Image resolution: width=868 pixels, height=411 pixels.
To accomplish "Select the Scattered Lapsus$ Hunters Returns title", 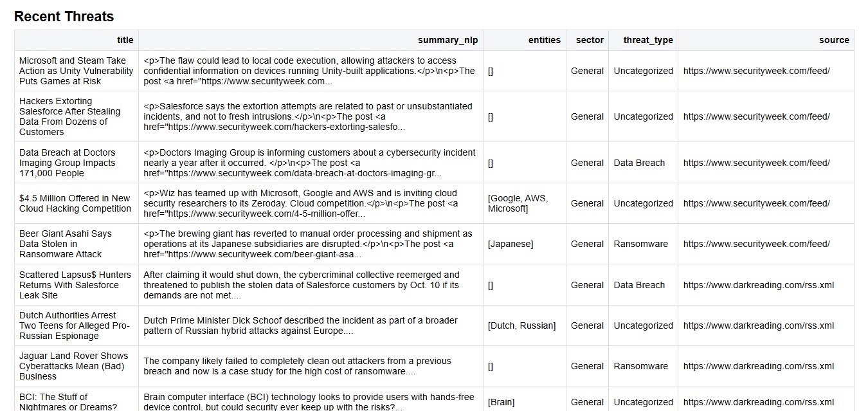I will [x=77, y=285].
